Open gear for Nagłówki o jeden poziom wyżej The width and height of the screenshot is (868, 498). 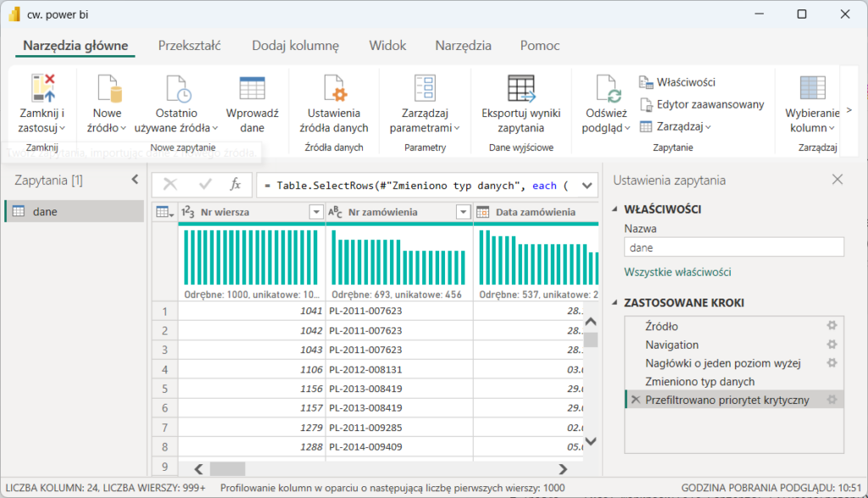click(x=832, y=363)
